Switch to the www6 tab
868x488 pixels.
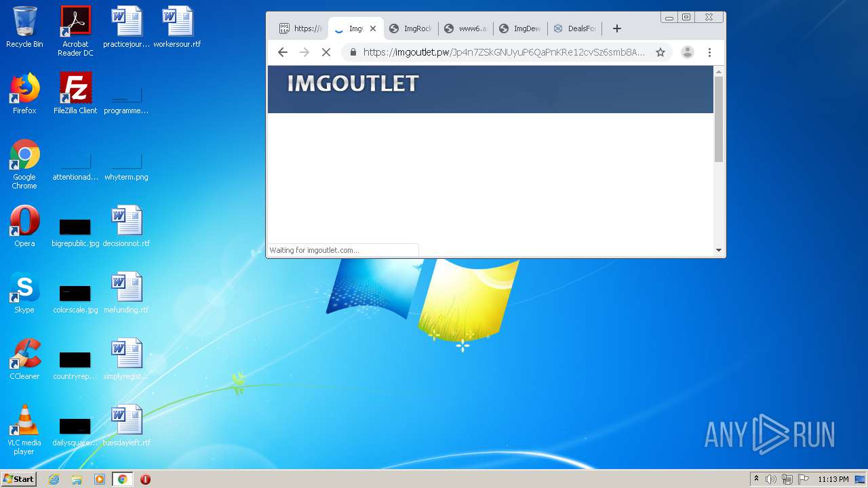[x=465, y=28]
